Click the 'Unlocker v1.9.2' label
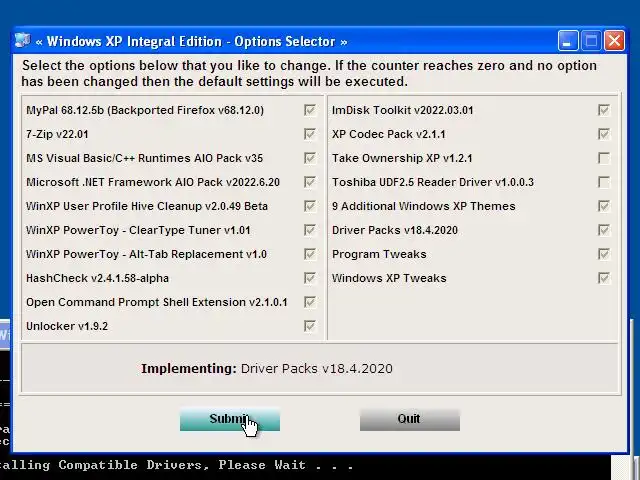The image size is (640, 480). click(67, 326)
